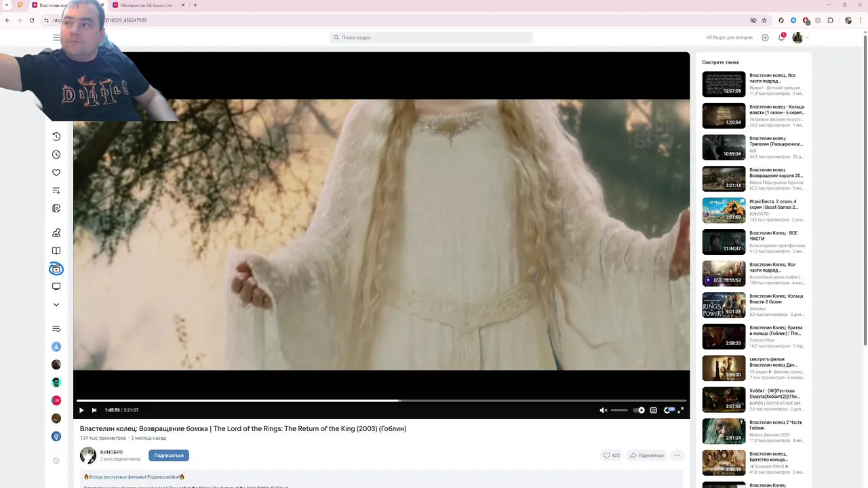Open the red circular channel avatar in sidebar
This screenshot has height=488, width=868.
pyautogui.click(x=56, y=401)
